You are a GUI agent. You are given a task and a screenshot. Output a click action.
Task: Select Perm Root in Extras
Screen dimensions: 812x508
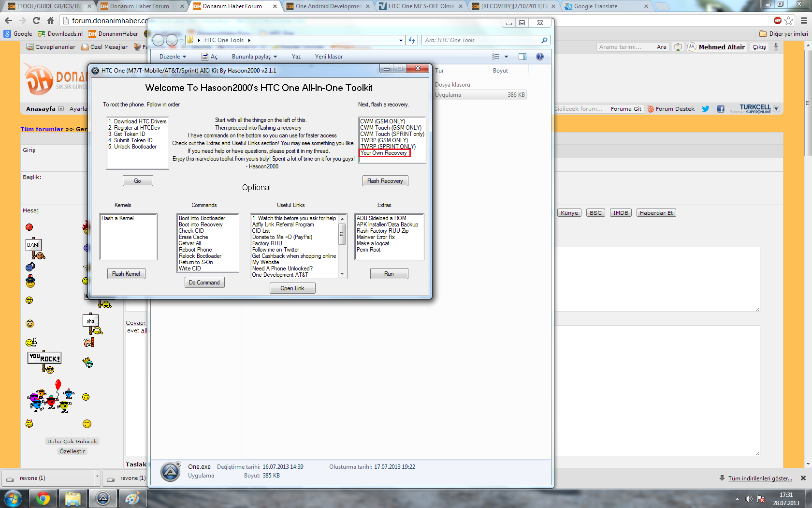368,250
